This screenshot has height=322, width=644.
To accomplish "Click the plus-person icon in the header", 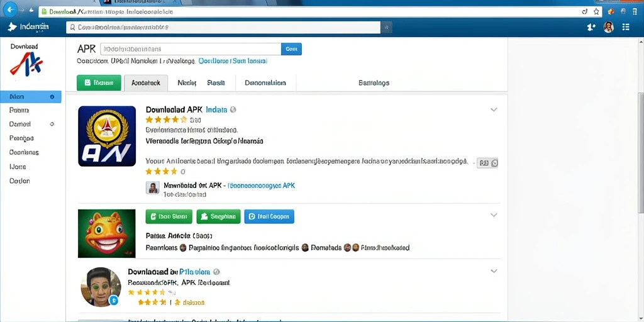I will [x=591, y=28].
